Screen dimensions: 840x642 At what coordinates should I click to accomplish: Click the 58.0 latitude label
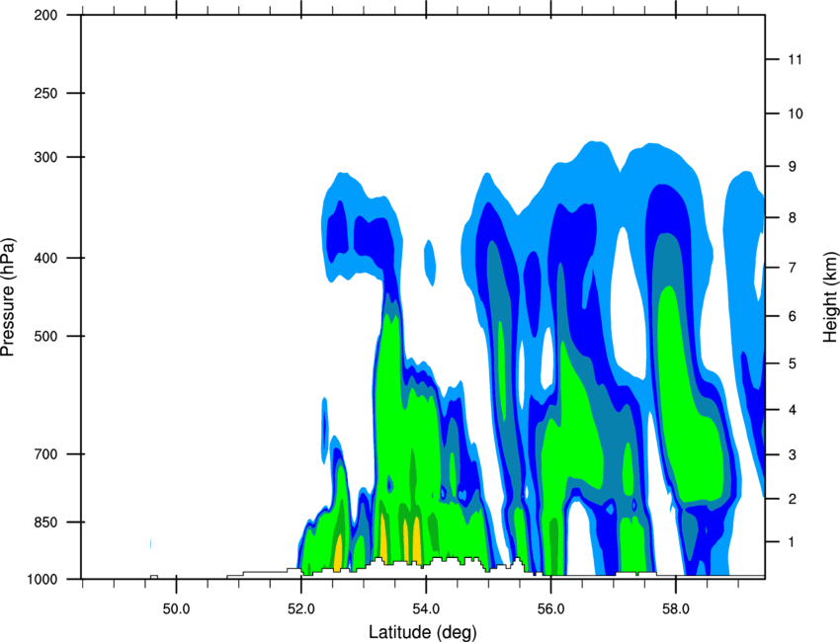[x=676, y=609]
